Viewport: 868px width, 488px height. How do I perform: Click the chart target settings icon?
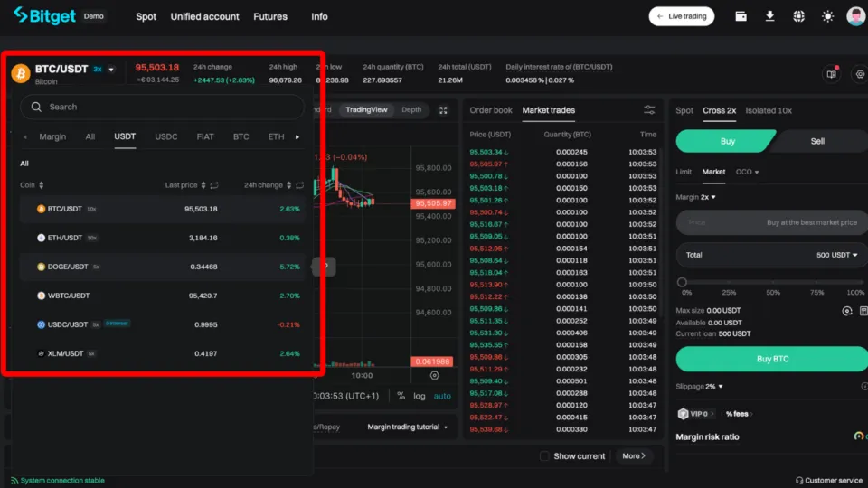435,375
